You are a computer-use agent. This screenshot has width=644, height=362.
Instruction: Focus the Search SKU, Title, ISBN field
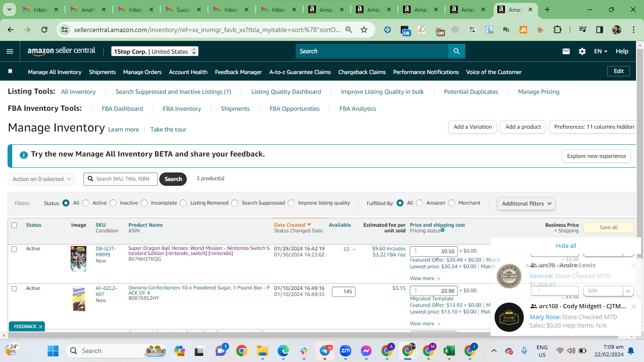point(121,179)
